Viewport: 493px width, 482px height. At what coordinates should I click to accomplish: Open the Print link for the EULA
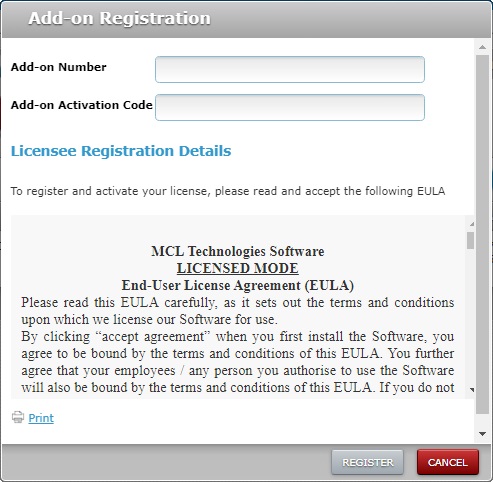pyautogui.click(x=41, y=418)
